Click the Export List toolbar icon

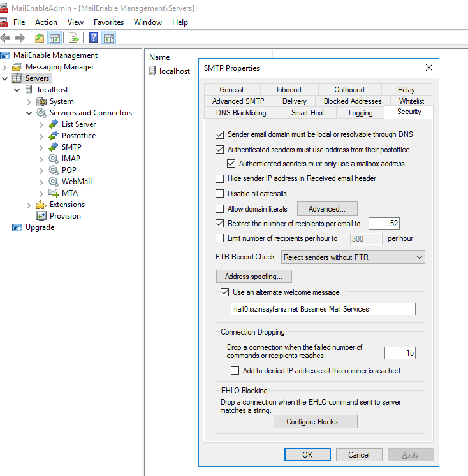click(74, 38)
